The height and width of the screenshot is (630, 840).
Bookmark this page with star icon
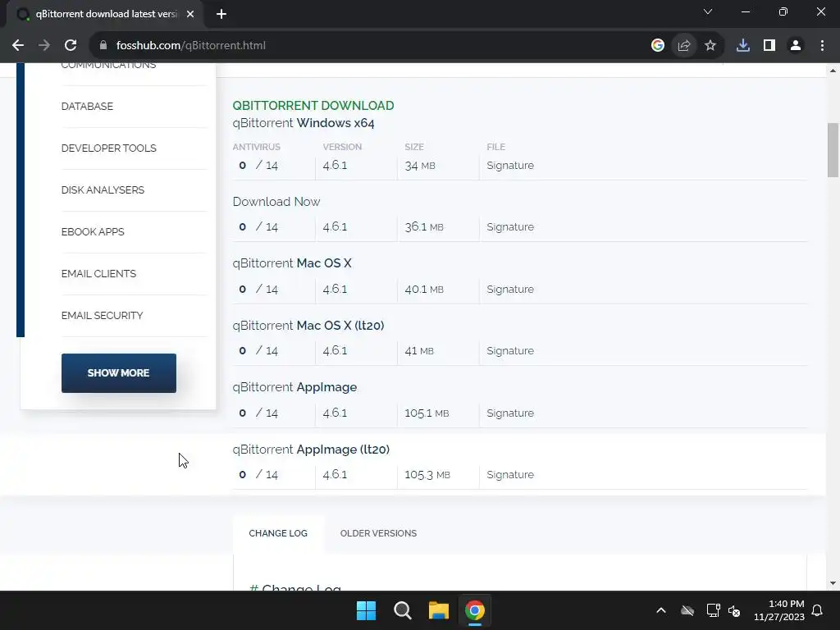click(710, 46)
